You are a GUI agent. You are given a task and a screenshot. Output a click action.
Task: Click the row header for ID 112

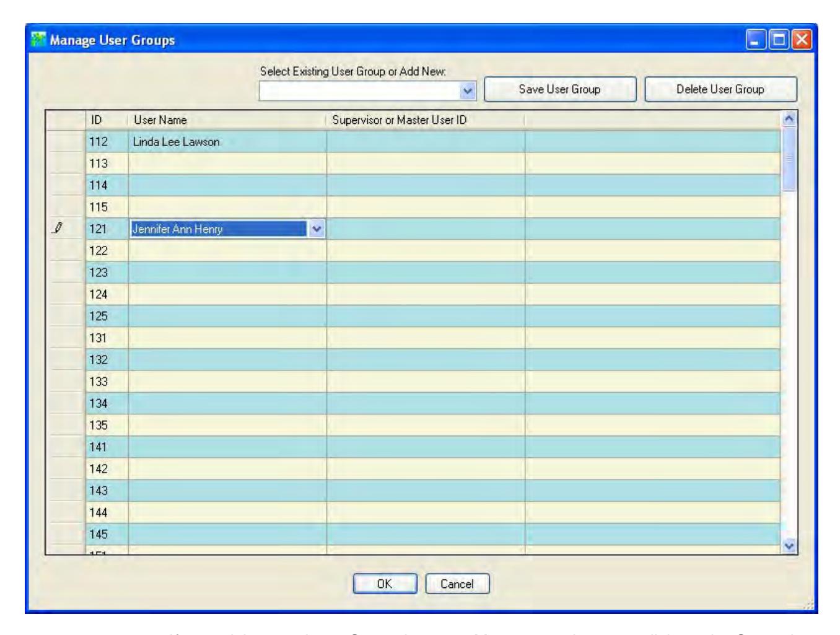click(66, 142)
